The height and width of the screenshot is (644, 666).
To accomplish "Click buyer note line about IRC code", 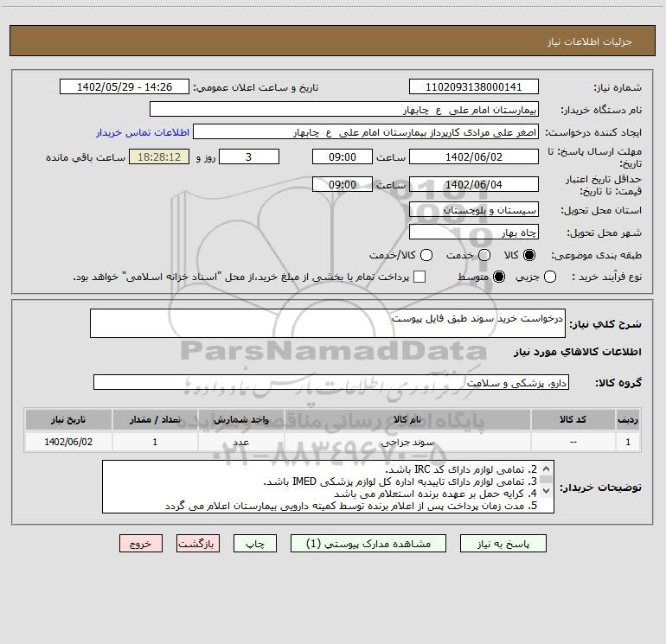I will point(461,469).
